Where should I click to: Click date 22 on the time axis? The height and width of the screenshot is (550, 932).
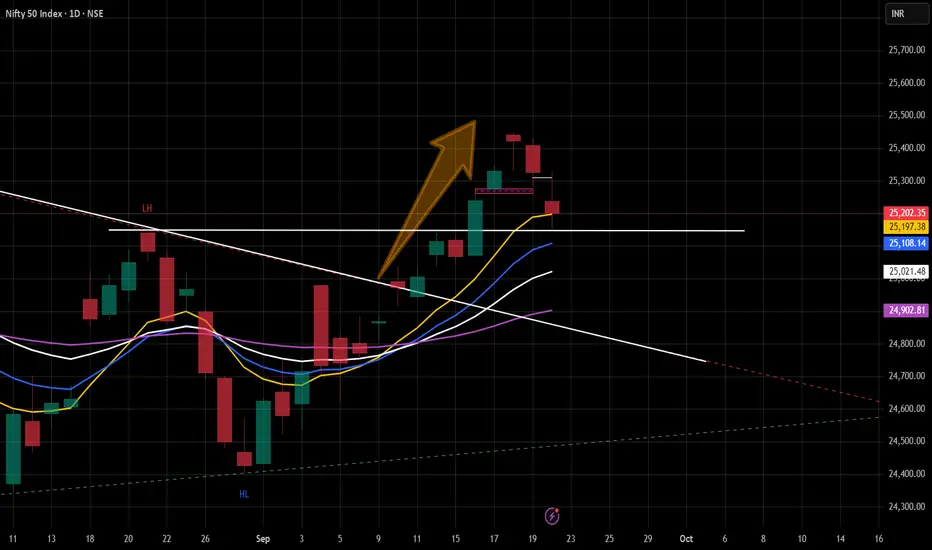pos(167,539)
